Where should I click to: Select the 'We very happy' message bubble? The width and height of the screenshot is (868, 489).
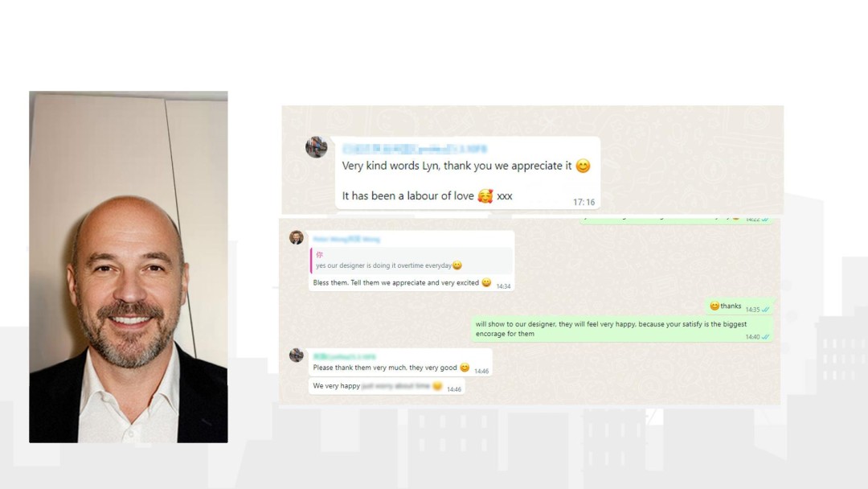(x=387, y=386)
